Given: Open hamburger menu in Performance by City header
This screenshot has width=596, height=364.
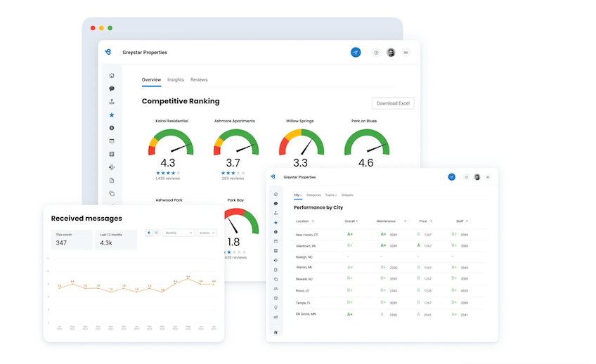Looking at the screenshot, I should tap(488, 177).
